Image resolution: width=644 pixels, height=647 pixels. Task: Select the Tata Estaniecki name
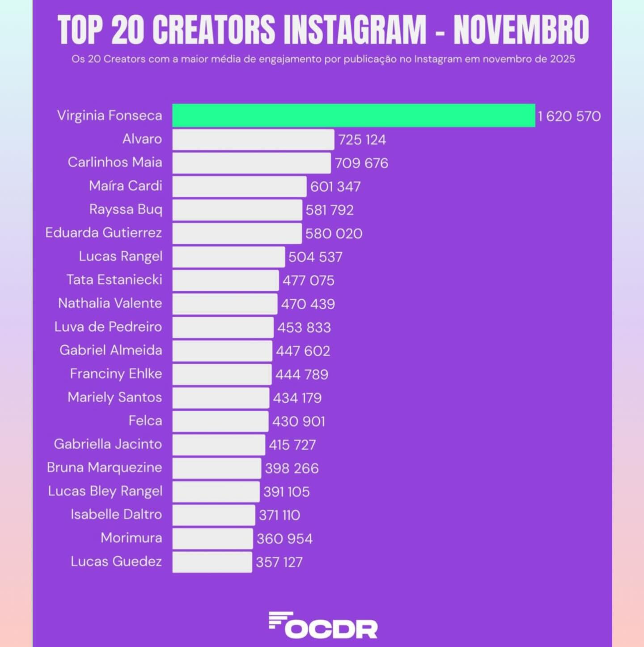click(114, 280)
